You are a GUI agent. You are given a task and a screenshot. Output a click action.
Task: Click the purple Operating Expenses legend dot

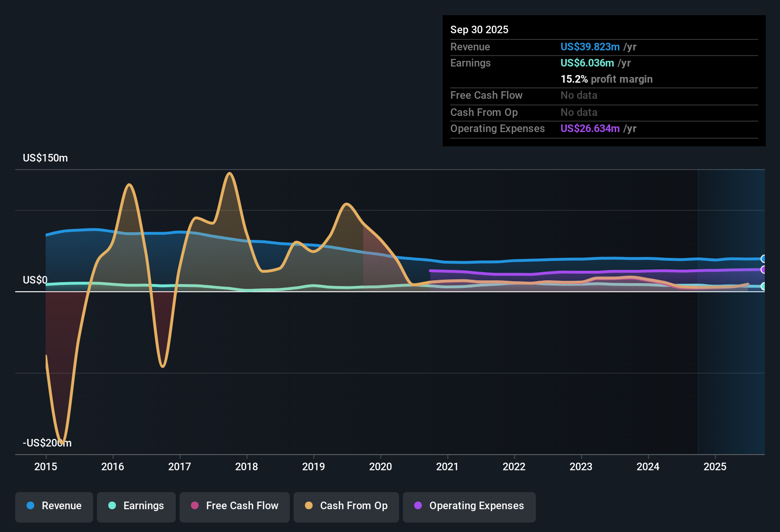[418, 506]
